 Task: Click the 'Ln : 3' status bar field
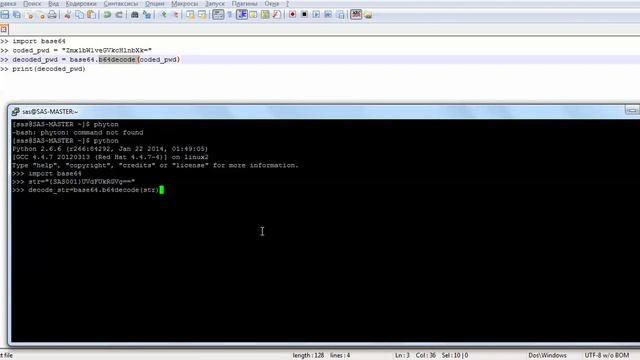point(402,356)
